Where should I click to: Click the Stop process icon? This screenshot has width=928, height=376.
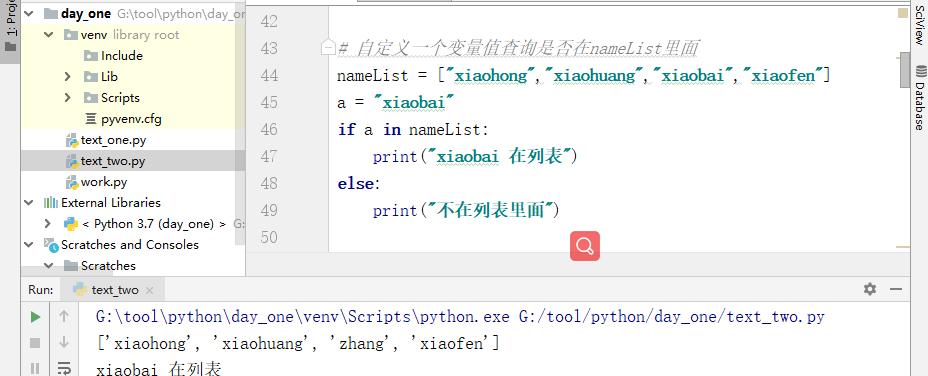click(x=35, y=343)
